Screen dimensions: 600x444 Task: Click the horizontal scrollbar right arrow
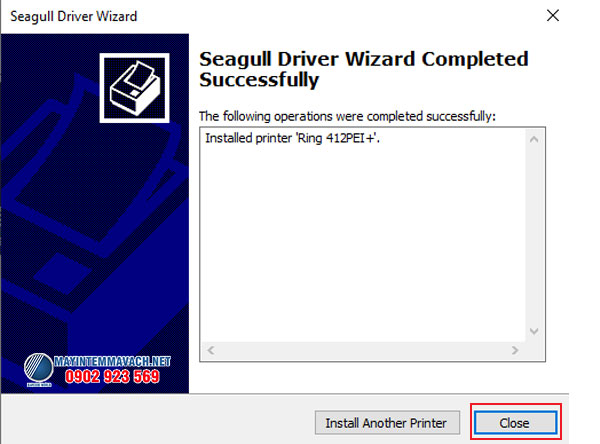point(515,350)
